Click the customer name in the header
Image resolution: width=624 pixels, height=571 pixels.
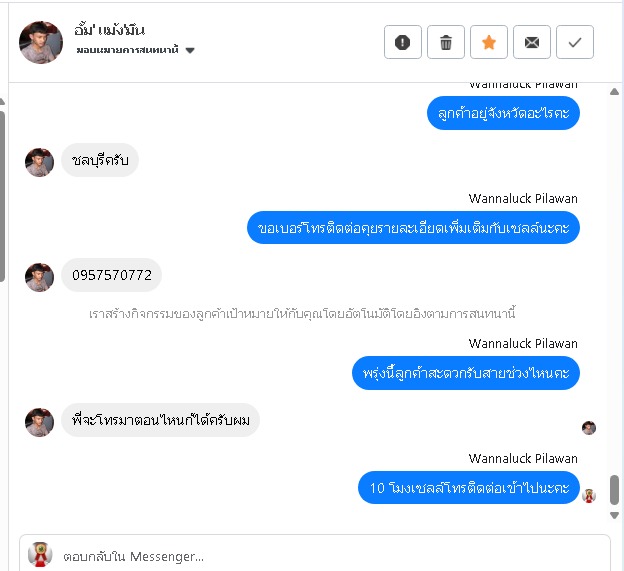pyautogui.click(x=109, y=30)
